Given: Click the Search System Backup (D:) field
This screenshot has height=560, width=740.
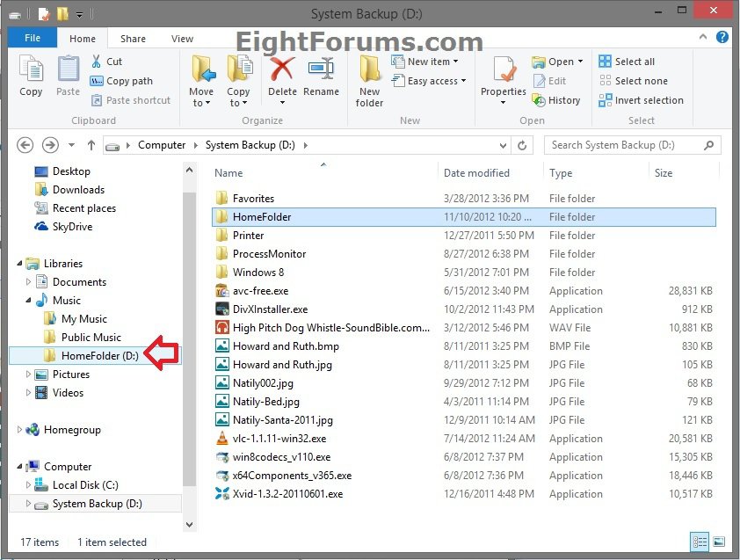Looking at the screenshot, I should [624, 145].
